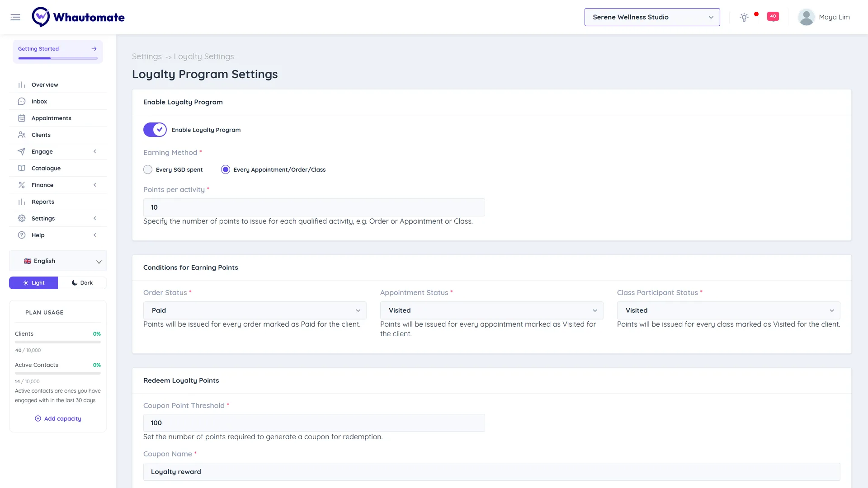Click the Engage paper plane icon
868x488 pixels.
pyautogui.click(x=22, y=152)
